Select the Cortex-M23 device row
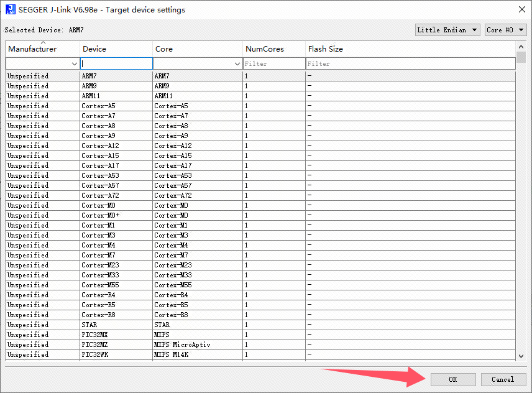This screenshot has height=393, width=532. [260, 265]
